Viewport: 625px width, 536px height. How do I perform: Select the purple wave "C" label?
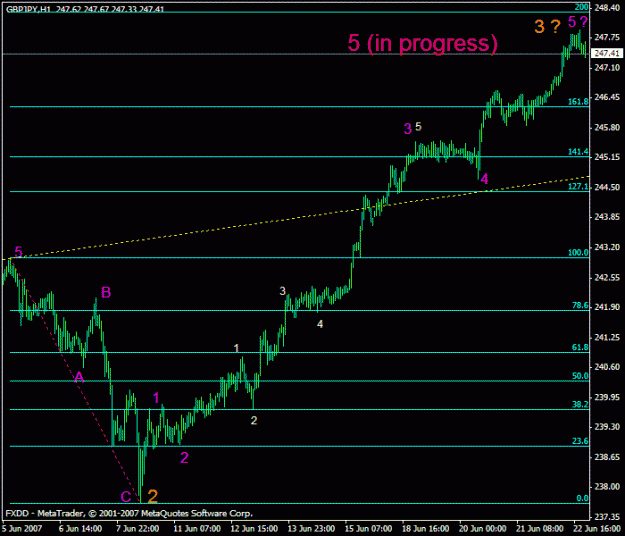coord(126,497)
